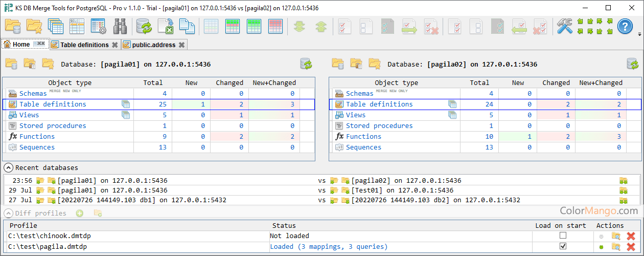Click the Not loaded status cell
The height and width of the screenshot is (256, 644).
click(401, 236)
